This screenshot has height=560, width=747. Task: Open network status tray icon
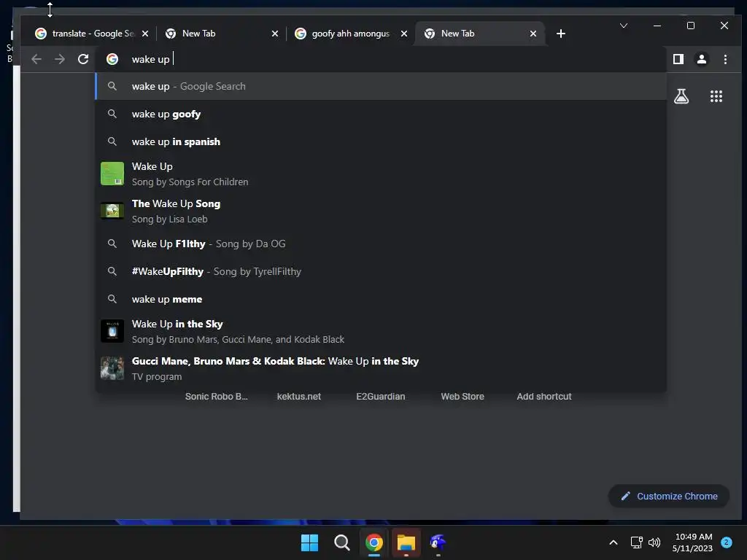coord(636,542)
